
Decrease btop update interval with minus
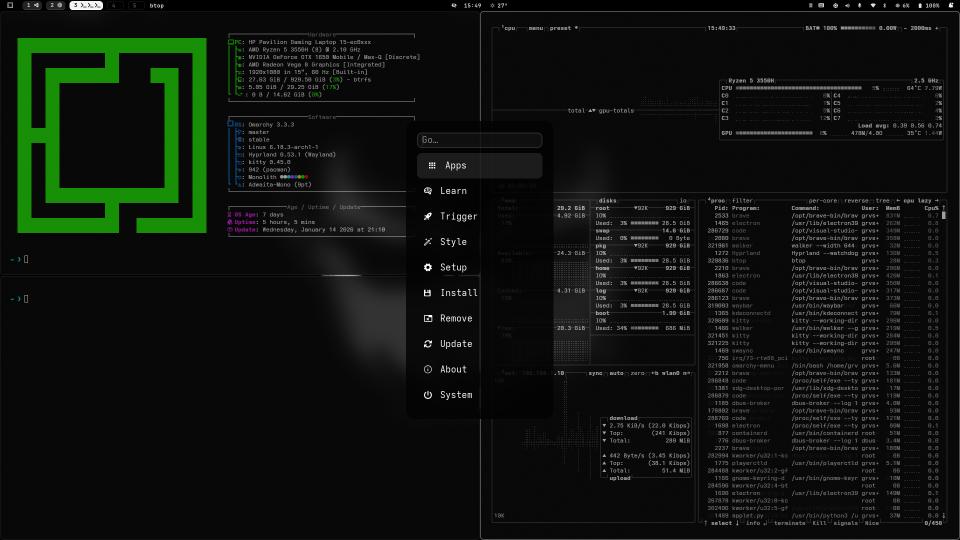point(906,28)
